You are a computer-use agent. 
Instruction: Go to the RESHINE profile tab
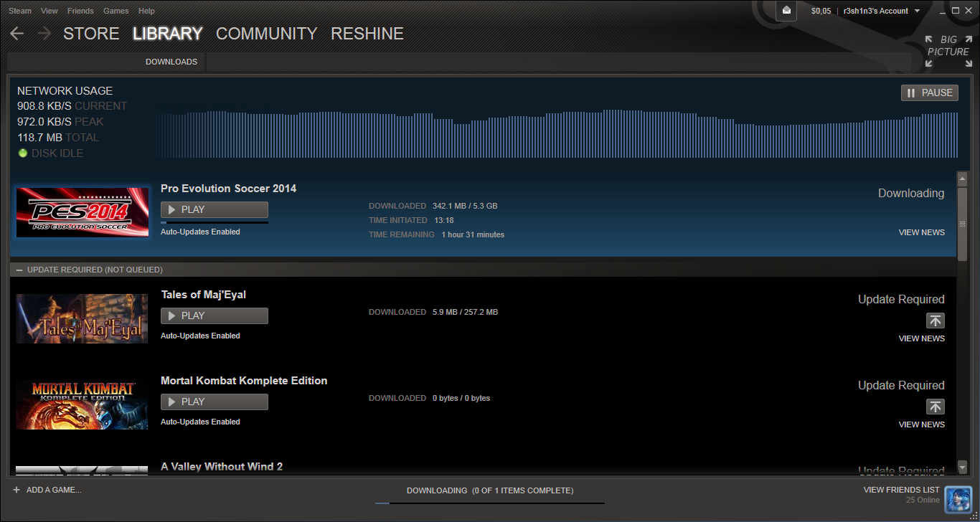coord(367,34)
